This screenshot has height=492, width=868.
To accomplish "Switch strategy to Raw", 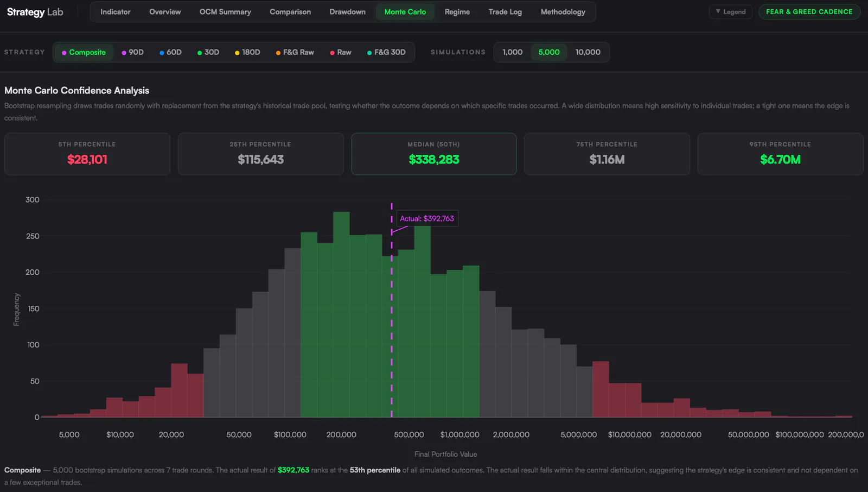I will [341, 52].
